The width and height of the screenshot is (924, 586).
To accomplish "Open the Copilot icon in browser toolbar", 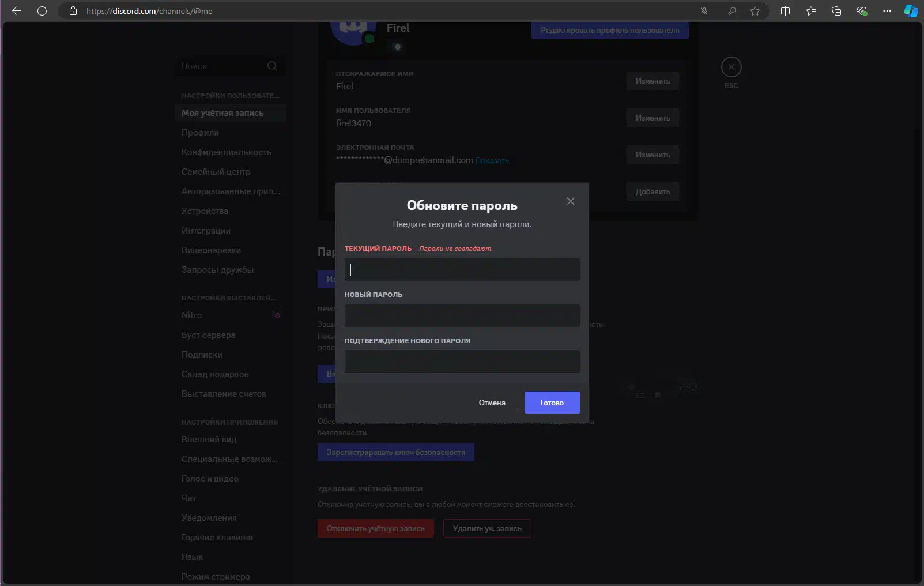I will click(911, 11).
